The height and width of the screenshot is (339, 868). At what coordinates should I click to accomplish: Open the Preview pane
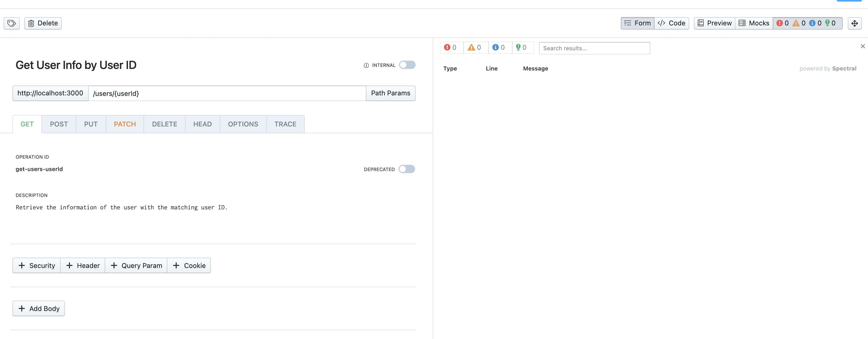click(x=714, y=23)
